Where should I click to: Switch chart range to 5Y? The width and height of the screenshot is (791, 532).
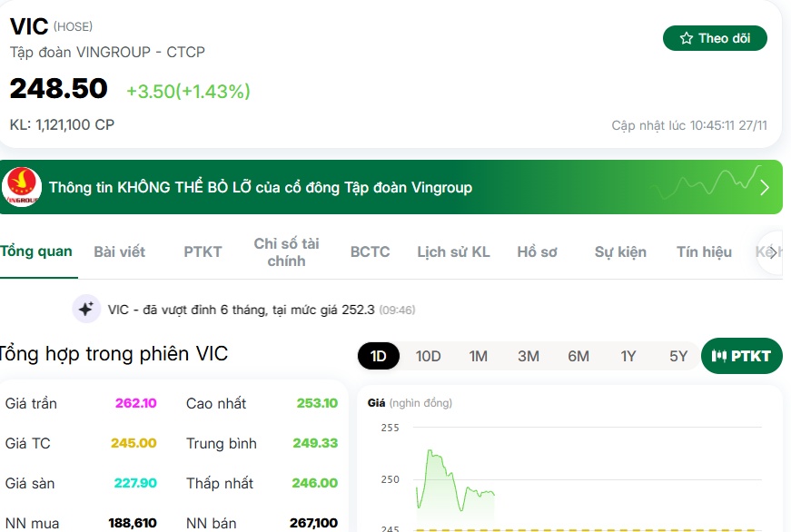tap(678, 356)
